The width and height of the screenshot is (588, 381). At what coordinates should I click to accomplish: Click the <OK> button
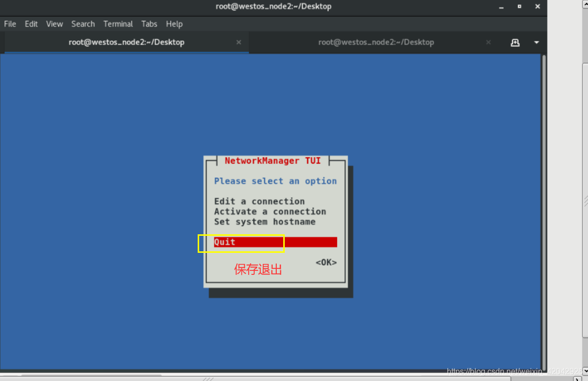click(x=326, y=262)
